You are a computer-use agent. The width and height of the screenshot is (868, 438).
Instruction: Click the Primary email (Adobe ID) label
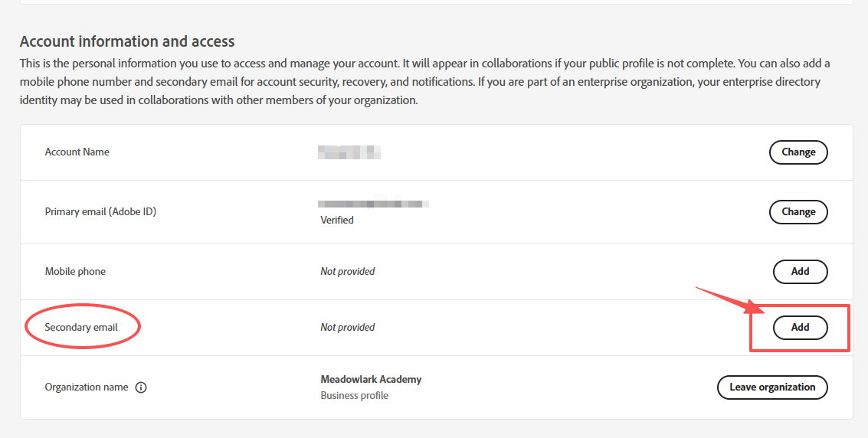click(100, 212)
